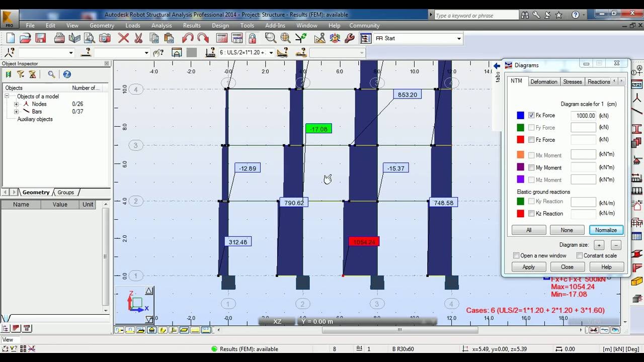Open the Analysis menu

[x=162, y=26]
